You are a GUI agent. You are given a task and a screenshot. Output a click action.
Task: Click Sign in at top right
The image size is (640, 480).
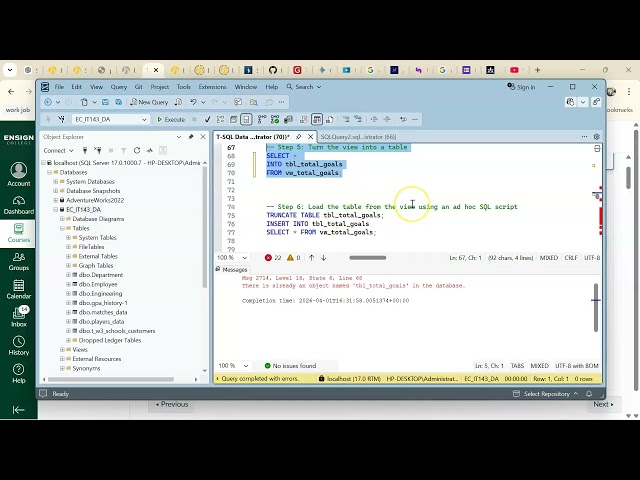(521, 87)
